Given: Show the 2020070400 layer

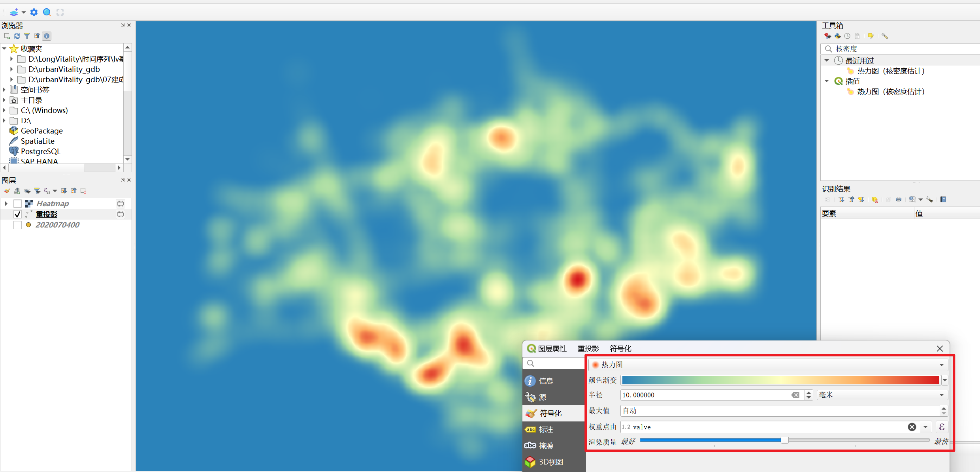Looking at the screenshot, I should (x=17, y=225).
